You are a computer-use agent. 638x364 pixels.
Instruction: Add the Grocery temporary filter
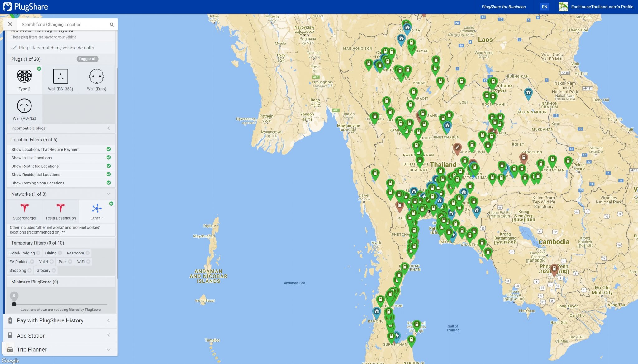pyautogui.click(x=46, y=270)
